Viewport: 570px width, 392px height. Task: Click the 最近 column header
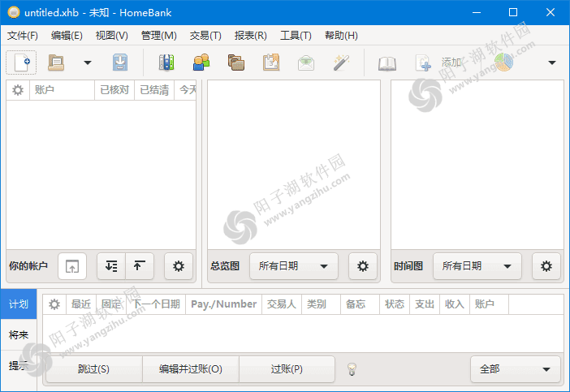coord(81,304)
